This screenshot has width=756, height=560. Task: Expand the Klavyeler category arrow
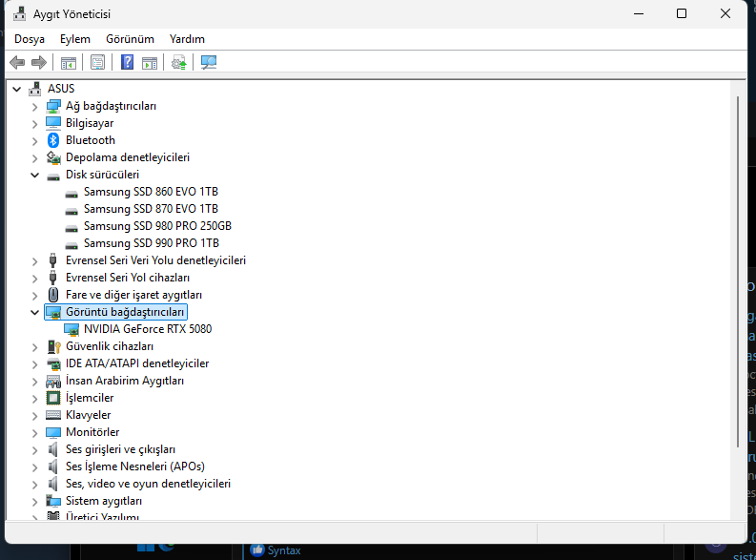pyautogui.click(x=34, y=415)
